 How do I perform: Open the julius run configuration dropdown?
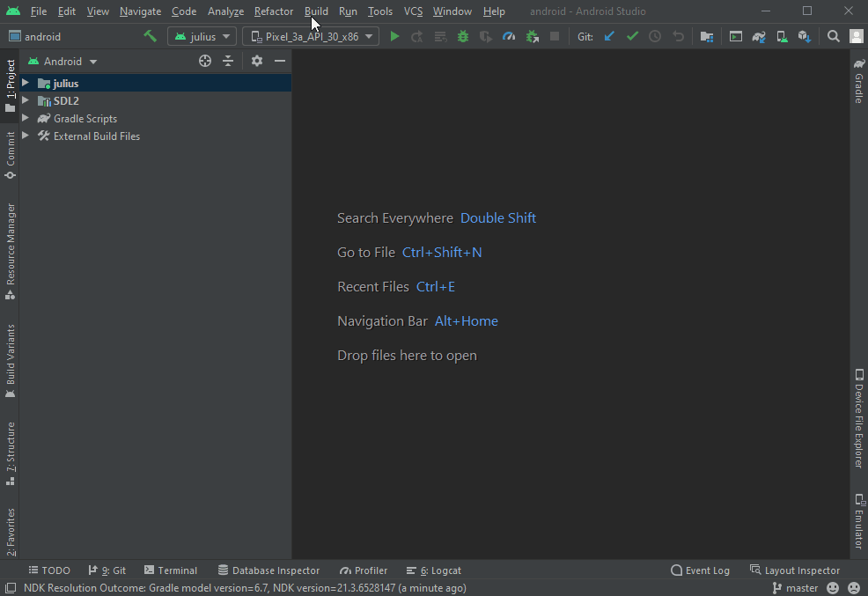(x=202, y=36)
